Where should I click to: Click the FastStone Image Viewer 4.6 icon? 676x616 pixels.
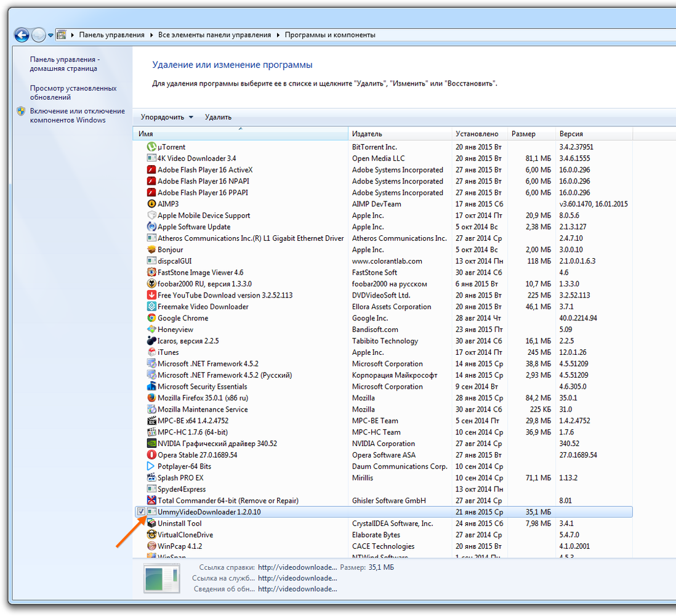(x=151, y=273)
